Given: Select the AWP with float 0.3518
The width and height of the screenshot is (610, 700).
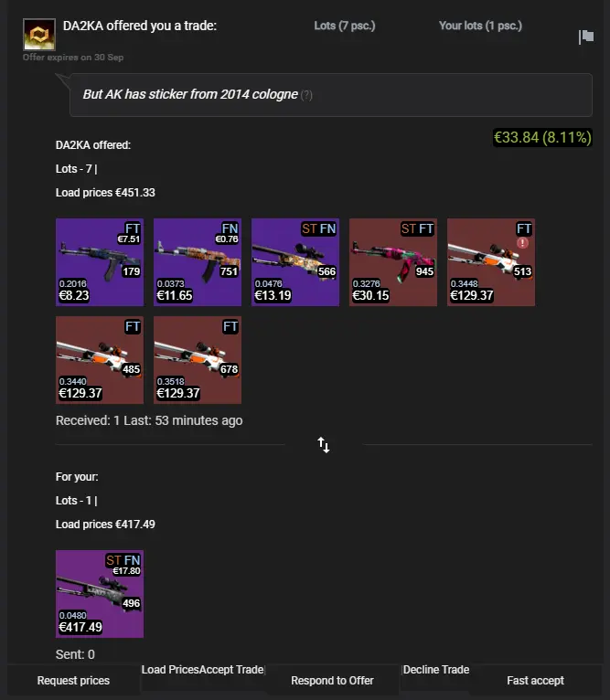Looking at the screenshot, I should click(x=198, y=360).
